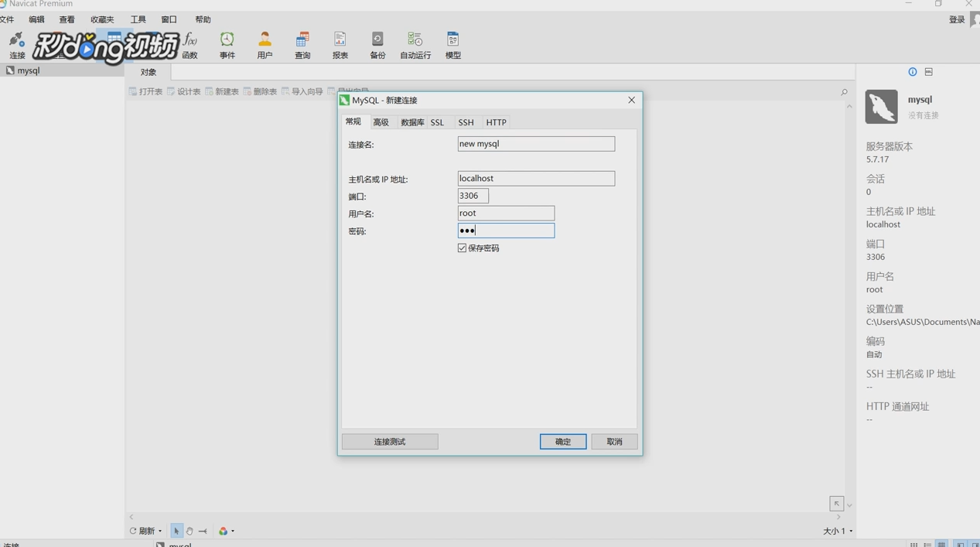Click the 连接名 field containing new mysql
The image size is (980, 547).
[536, 144]
